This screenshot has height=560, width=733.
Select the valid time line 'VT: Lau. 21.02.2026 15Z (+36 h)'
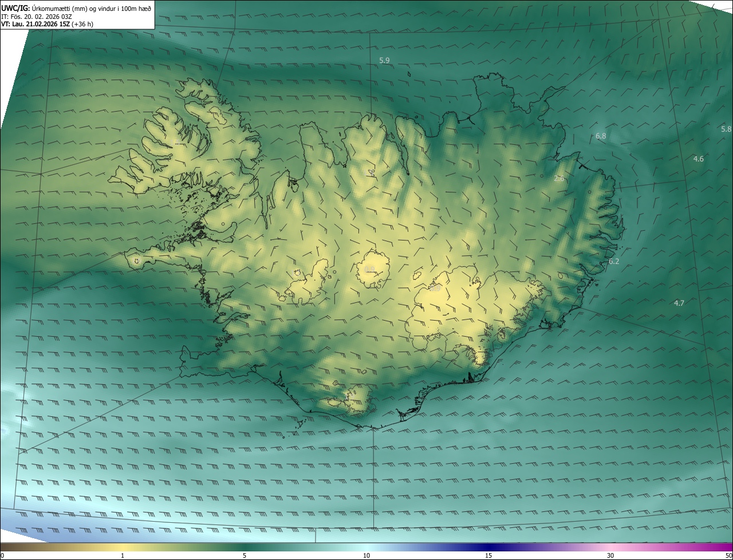[48, 24]
